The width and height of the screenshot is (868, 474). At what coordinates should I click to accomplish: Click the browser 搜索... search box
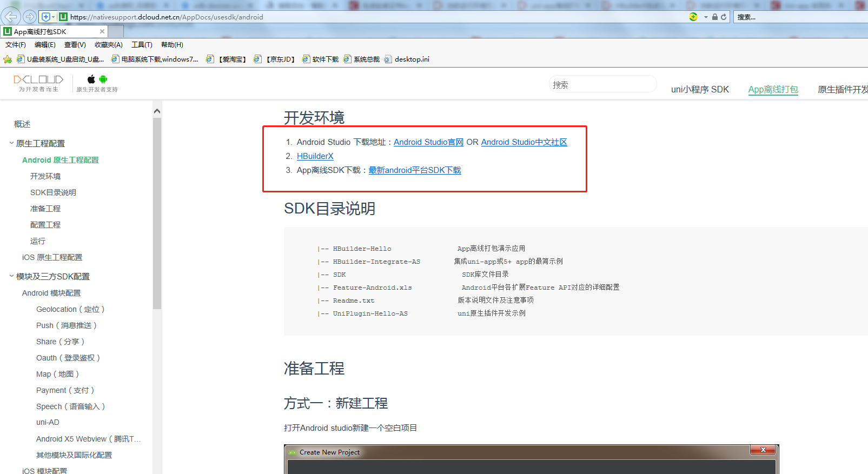[800, 17]
